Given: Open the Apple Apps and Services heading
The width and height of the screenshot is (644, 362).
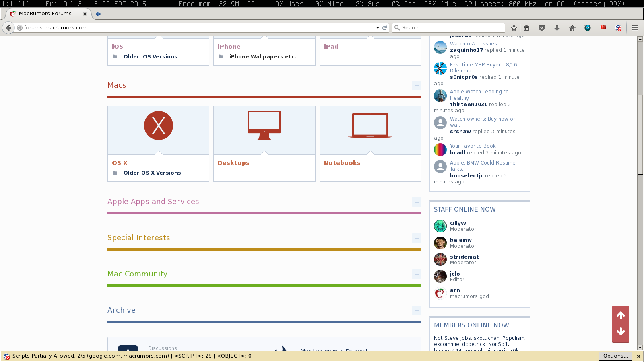Looking at the screenshot, I should point(153,202).
